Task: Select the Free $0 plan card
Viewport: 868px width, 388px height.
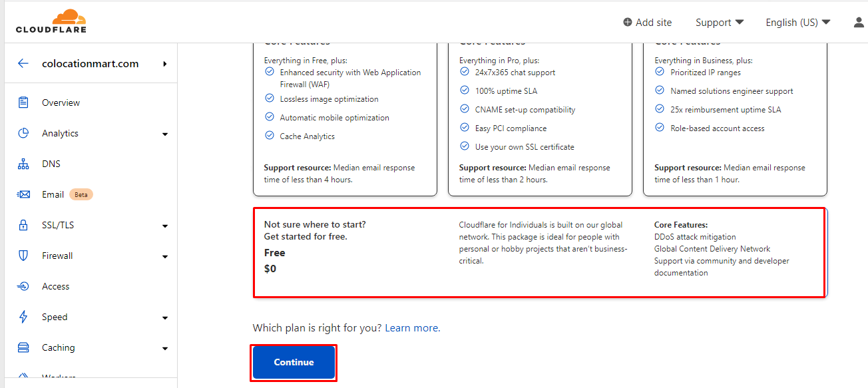Action: (x=539, y=252)
